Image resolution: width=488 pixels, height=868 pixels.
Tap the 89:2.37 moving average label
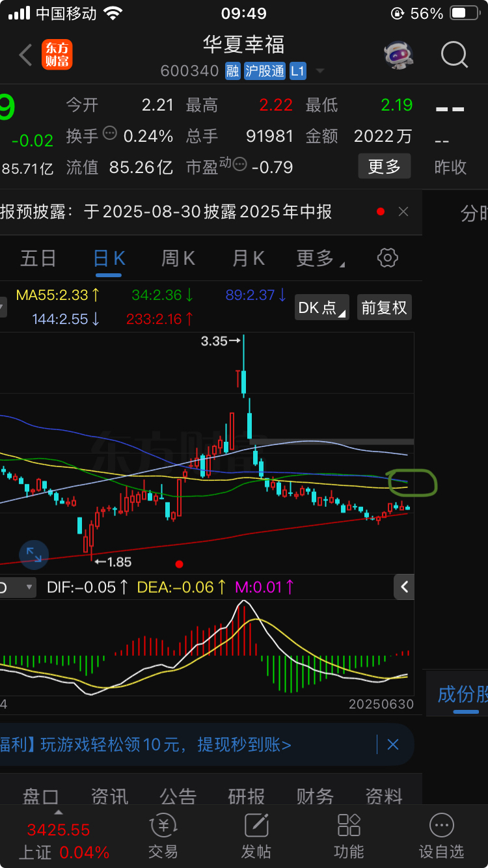coord(256,295)
